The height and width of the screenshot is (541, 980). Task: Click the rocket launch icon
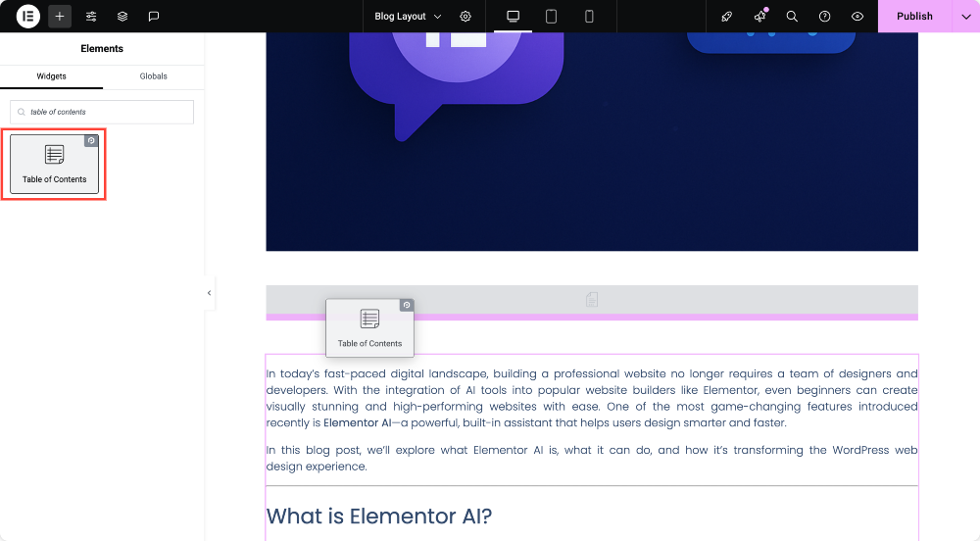point(726,17)
